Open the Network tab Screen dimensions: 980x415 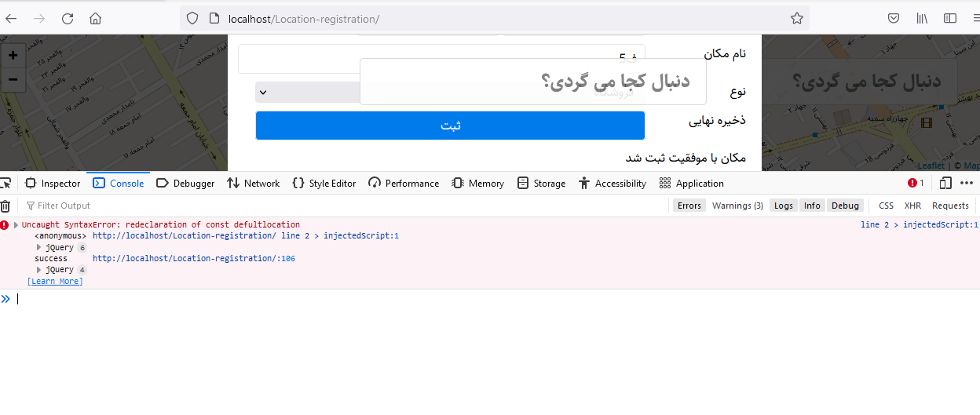pos(254,183)
